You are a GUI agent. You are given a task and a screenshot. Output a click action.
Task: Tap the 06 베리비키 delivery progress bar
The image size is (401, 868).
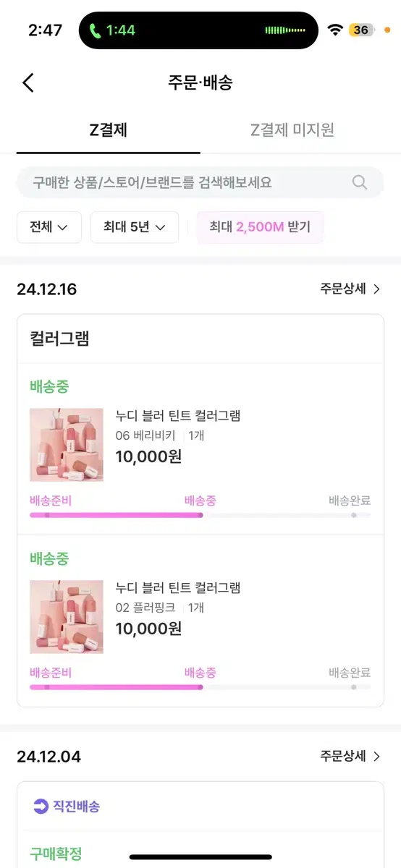coord(200,515)
